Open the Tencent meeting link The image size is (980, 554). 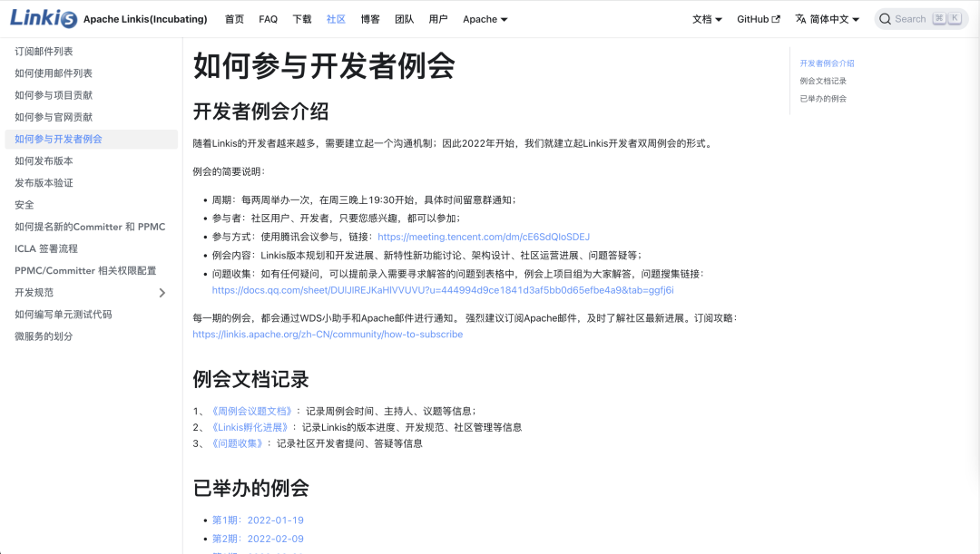[x=484, y=237]
